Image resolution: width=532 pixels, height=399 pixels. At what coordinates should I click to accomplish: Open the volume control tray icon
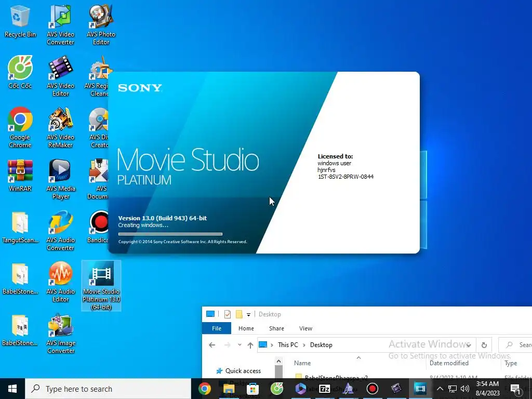point(465,389)
